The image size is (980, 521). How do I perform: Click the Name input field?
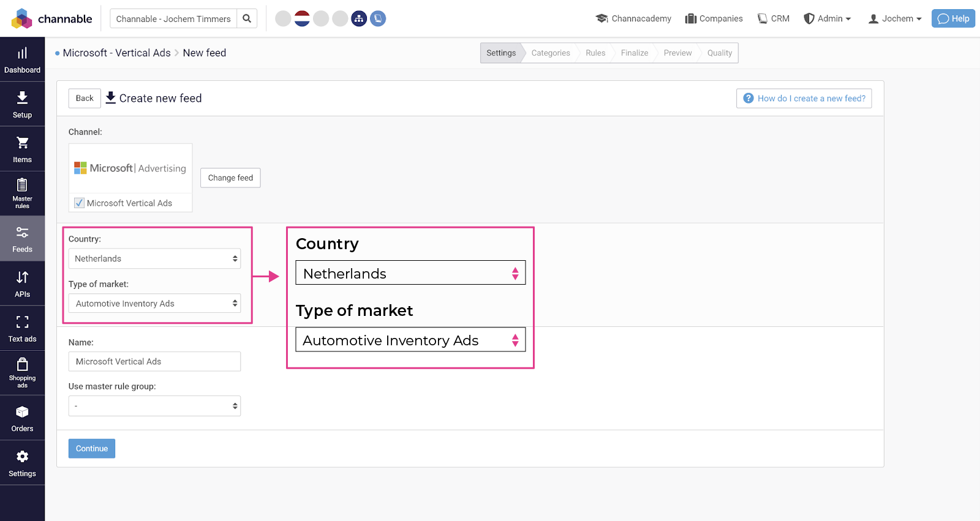[154, 362]
